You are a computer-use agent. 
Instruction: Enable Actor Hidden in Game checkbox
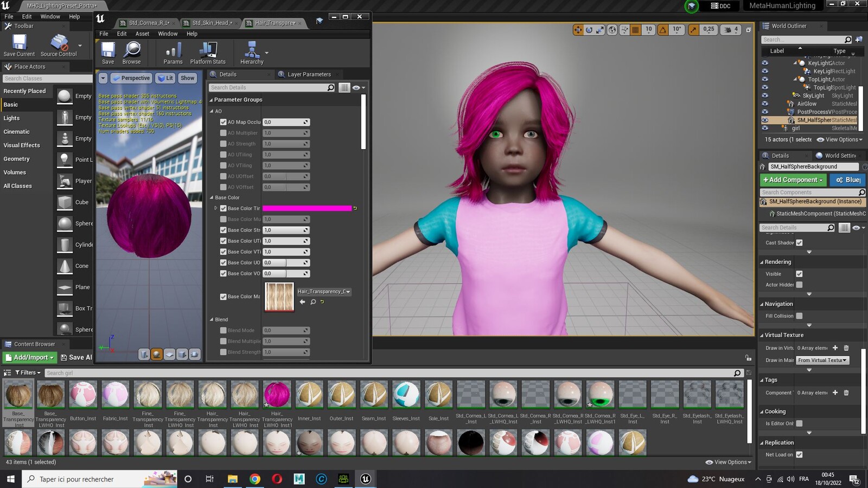[x=799, y=285]
